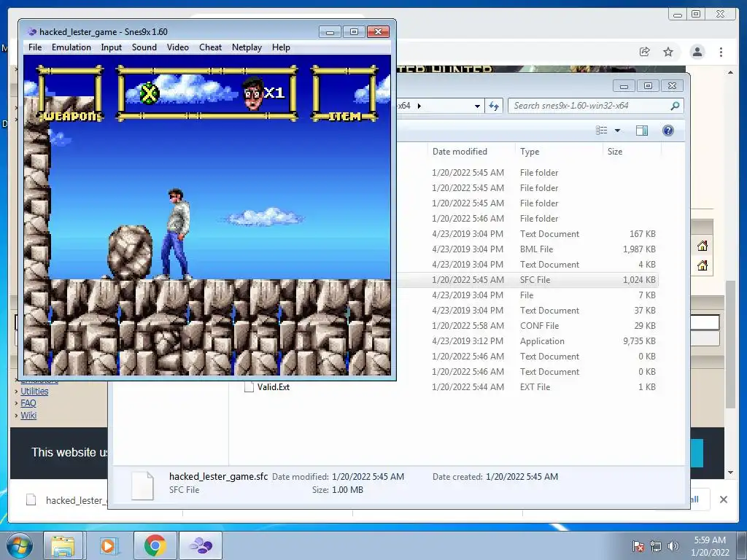Open the Emulation menu
The width and height of the screenshot is (747, 560).
[71, 47]
